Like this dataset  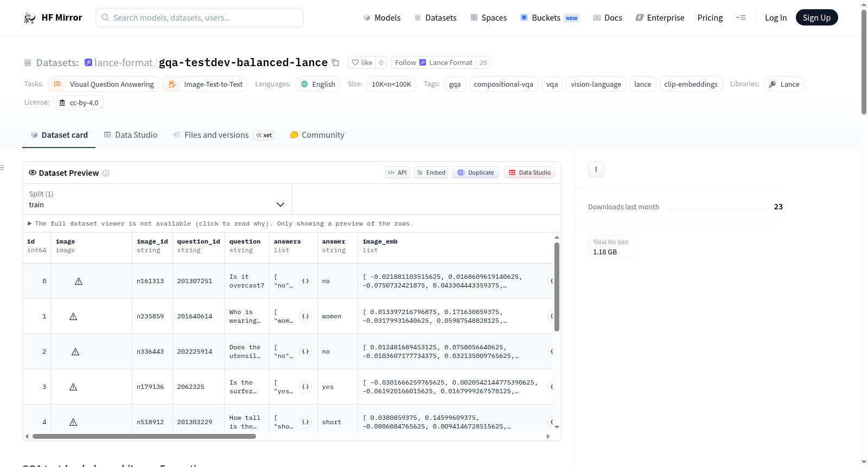click(x=362, y=63)
